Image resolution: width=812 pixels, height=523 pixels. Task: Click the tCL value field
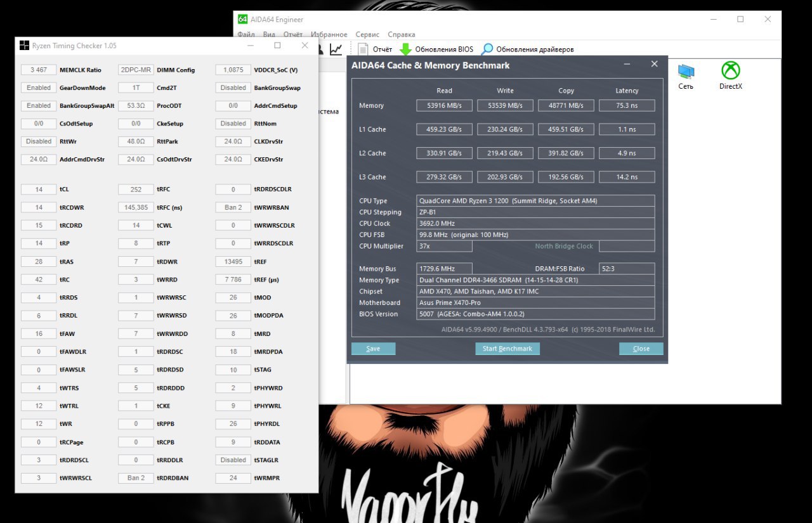(x=39, y=189)
